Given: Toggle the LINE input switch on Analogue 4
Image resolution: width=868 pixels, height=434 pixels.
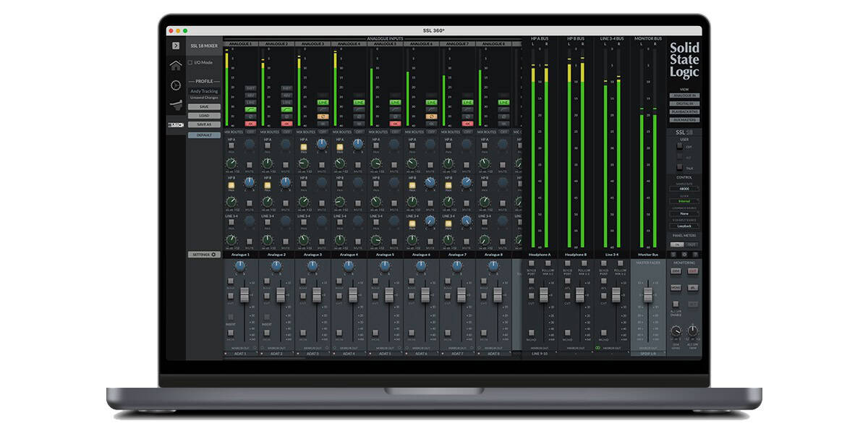Looking at the screenshot, I should tap(359, 103).
